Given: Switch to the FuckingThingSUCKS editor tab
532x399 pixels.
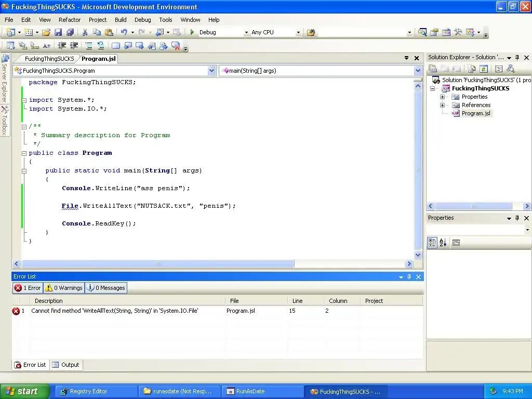Looking at the screenshot, I should (49, 59).
